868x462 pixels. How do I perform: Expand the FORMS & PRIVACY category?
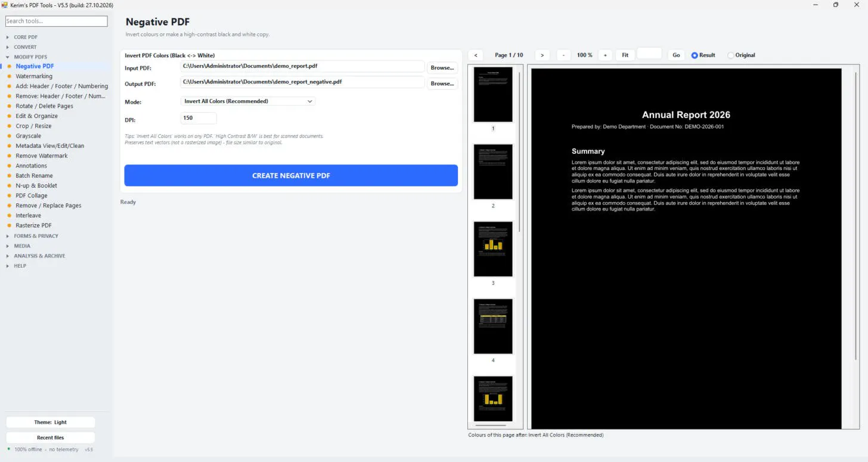click(36, 236)
